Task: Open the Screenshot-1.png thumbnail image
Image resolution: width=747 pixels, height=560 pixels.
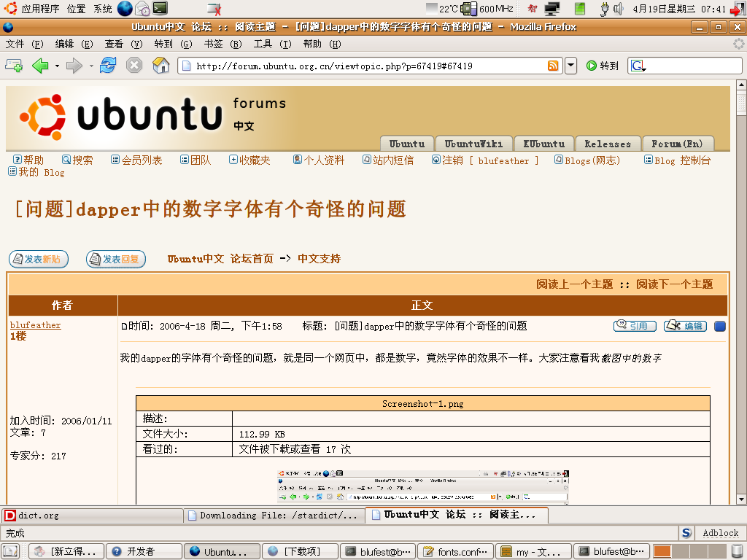Action: point(423,486)
